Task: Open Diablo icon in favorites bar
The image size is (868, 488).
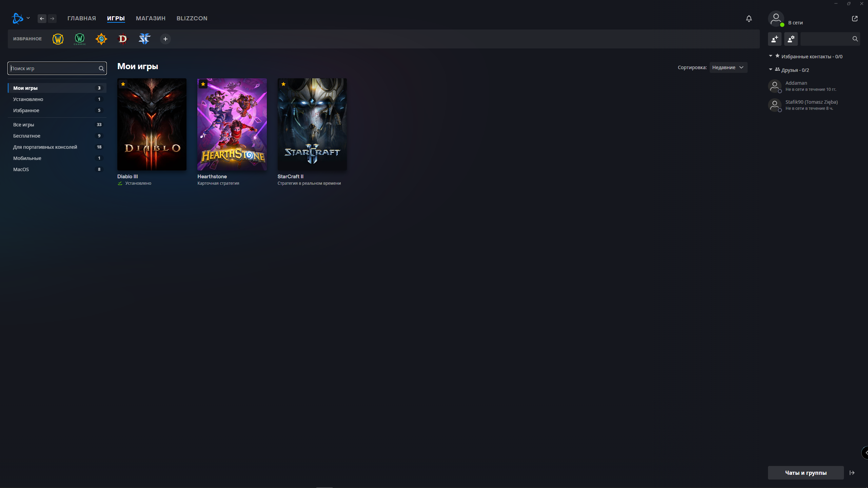Action: pyautogui.click(x=123, y=39)
